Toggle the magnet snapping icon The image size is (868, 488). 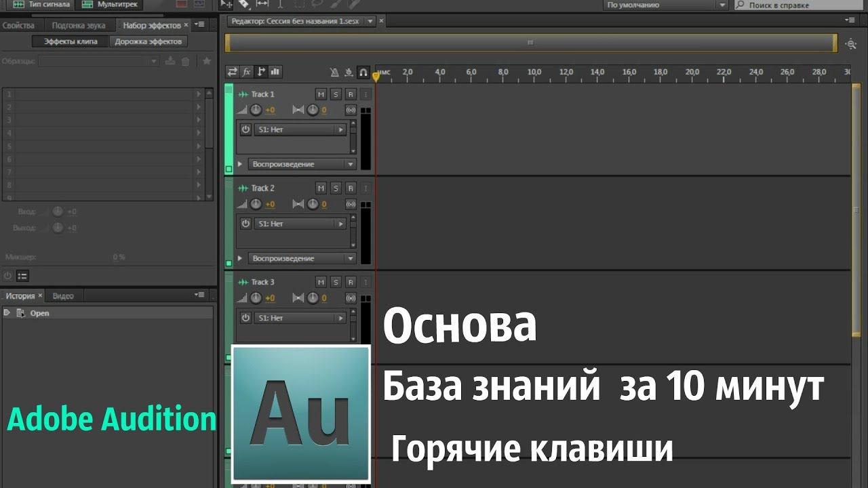pos(363,72)
